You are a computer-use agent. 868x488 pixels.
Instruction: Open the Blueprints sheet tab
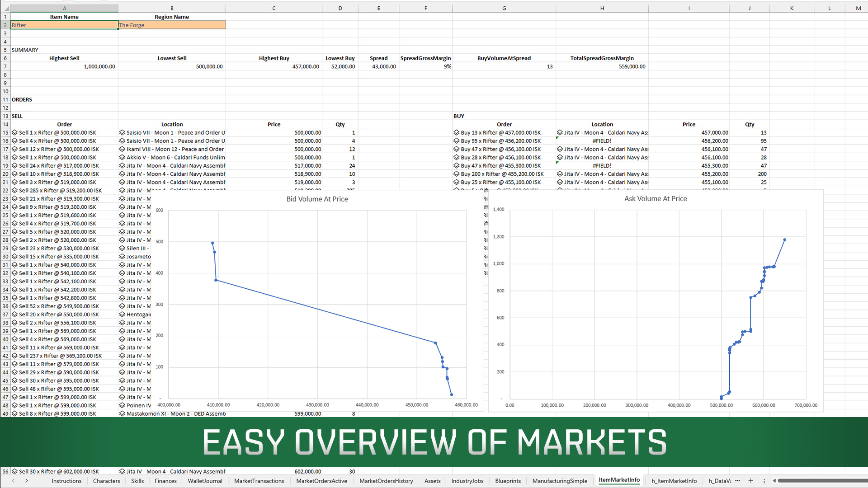(x=508, y=481)
